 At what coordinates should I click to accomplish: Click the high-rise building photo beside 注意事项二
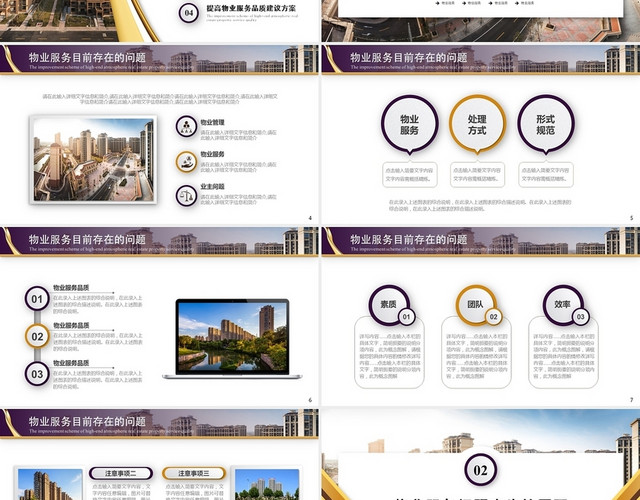tap(50, 484)
